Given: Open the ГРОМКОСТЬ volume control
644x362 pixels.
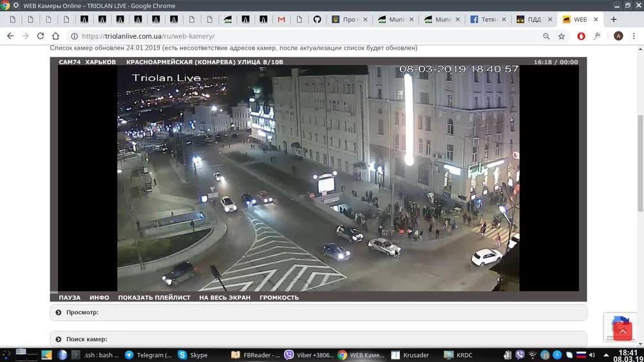Looking at the screenshot, I should click(x=279, y=298).
